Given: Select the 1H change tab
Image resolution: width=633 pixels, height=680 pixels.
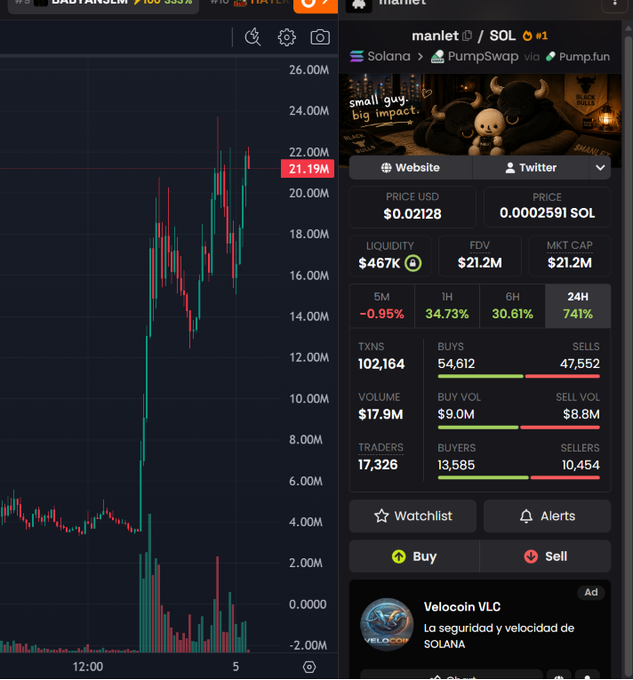Looking at the screenshot, I should pyautogui.click(x=447, y=306).
